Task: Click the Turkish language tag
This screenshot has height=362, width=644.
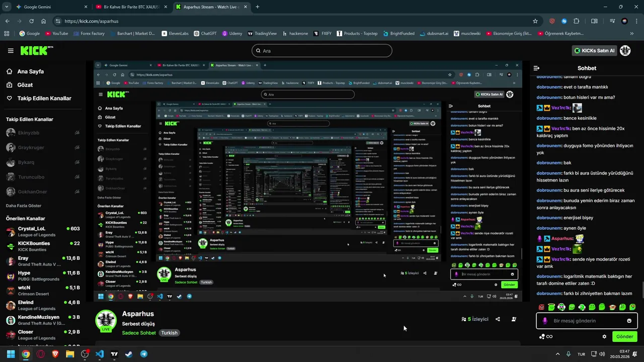Action: [x=169, y=333]
